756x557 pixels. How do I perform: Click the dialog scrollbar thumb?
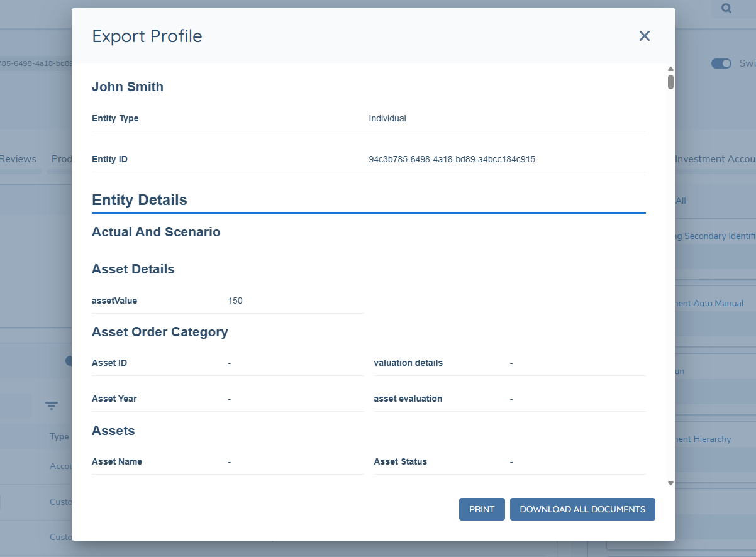[x=670, y=80]
